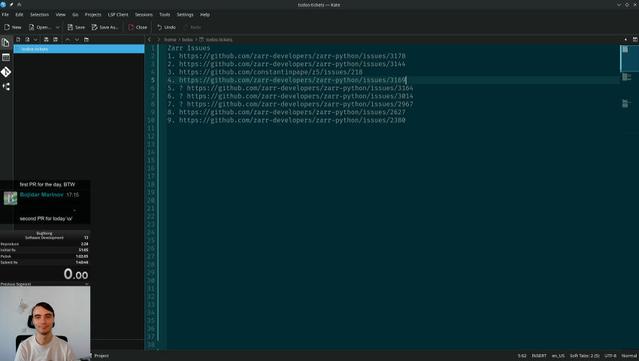Open the Tools menu
The width and height of the screenshot is (639, 361).
click(x=165, y=15)
